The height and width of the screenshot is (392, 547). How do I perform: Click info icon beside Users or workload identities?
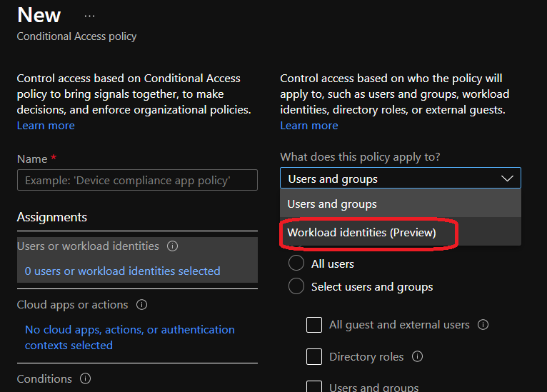172,246
